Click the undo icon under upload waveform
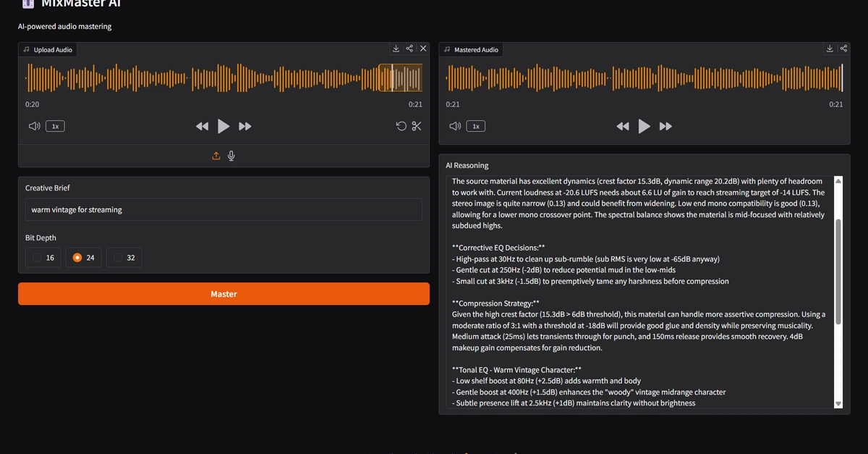Viewport: 868px width, 454px height. [401, 126]
